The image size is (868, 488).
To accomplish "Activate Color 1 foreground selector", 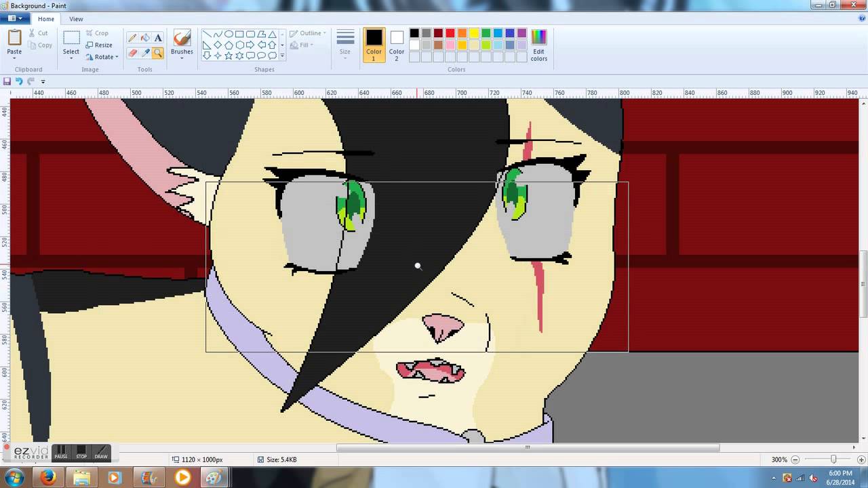I will pyautogui.click(x=374, y=45).
